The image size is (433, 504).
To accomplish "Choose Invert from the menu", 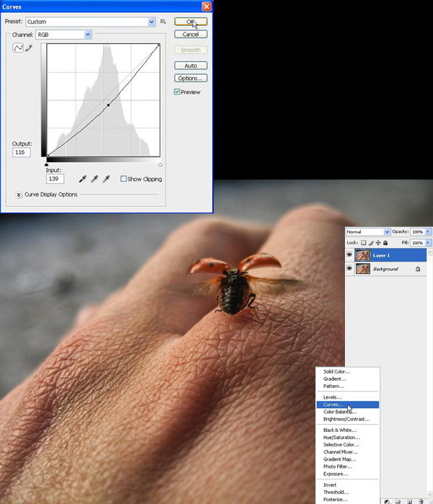I will pos(330,485).
